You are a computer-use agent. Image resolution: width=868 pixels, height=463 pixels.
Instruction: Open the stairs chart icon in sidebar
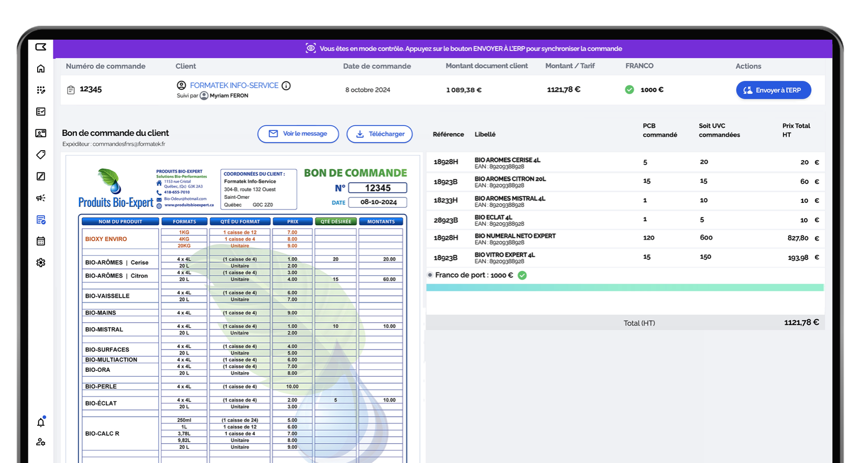coord(41,176)
